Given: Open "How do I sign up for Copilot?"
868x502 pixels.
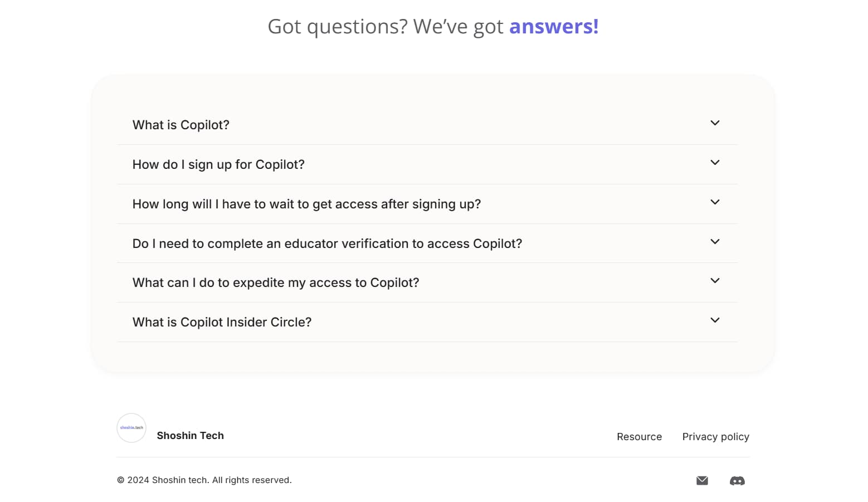Looking at the screenshot, I should (218, 164).
